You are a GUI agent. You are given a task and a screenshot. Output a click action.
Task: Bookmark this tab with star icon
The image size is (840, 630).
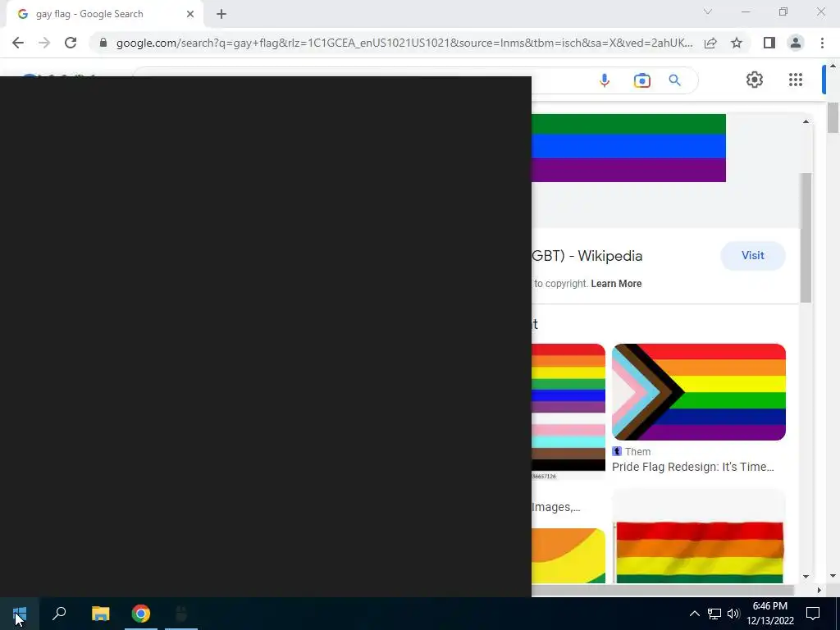click(737, 43)
